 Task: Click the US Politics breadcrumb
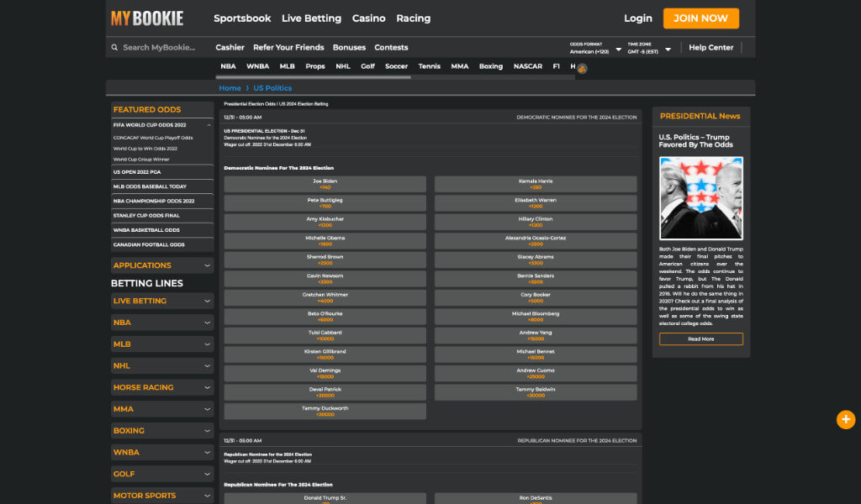(272, 88)
